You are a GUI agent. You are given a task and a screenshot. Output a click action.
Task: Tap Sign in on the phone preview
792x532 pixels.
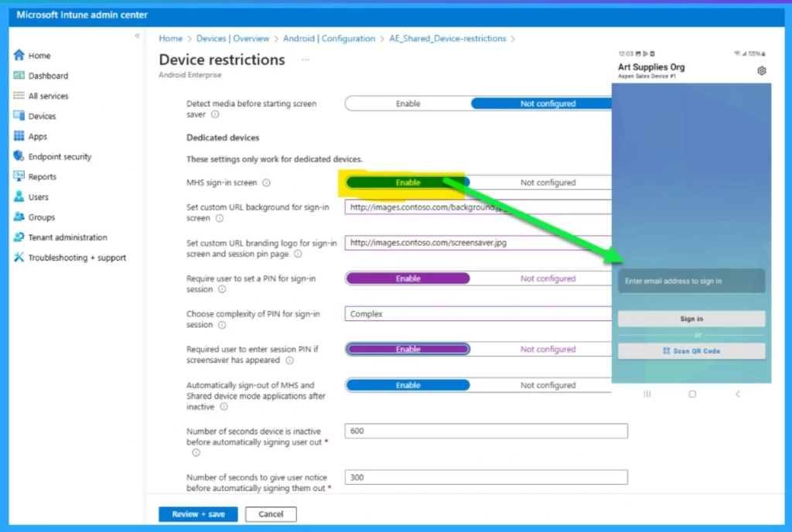point(691,319)
